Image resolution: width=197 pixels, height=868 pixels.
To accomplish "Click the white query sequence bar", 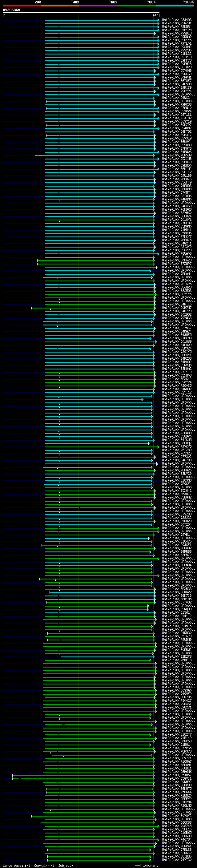I will [x=81, y=13].
